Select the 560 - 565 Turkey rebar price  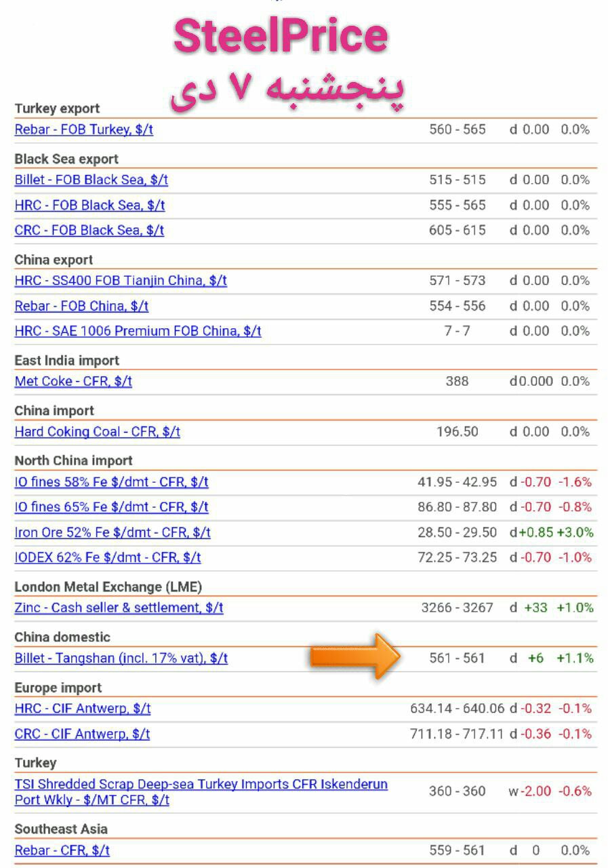[x=458, y=130]
